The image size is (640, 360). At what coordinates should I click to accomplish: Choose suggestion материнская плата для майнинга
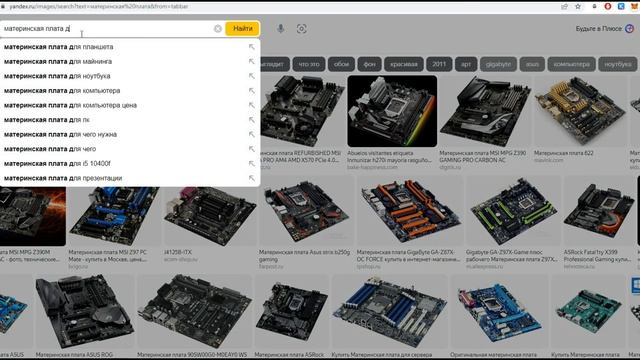(130, 62)
